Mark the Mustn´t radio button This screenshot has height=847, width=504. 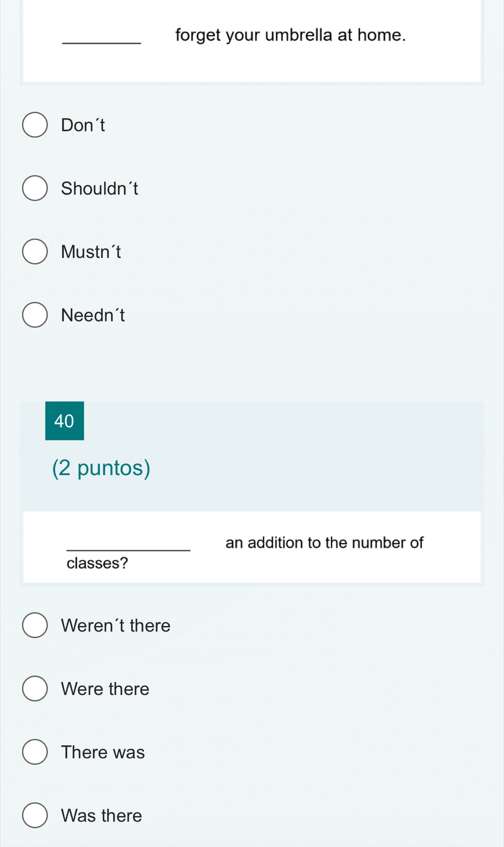pos(35,252)
